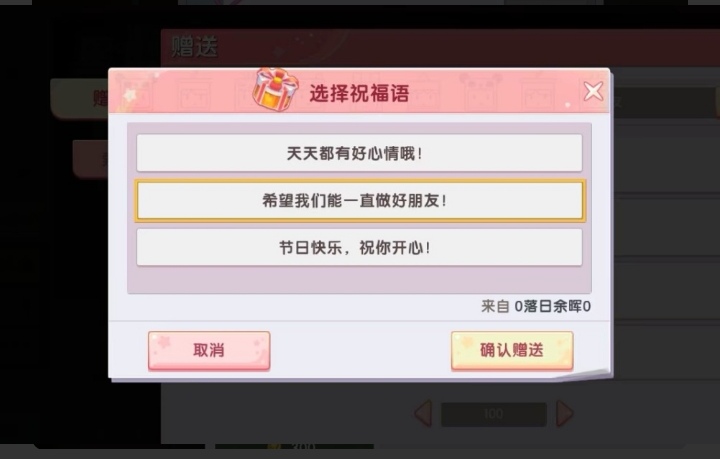
Task: Click the folded page corner of the dialog
Action: click(x=586, y=374)
